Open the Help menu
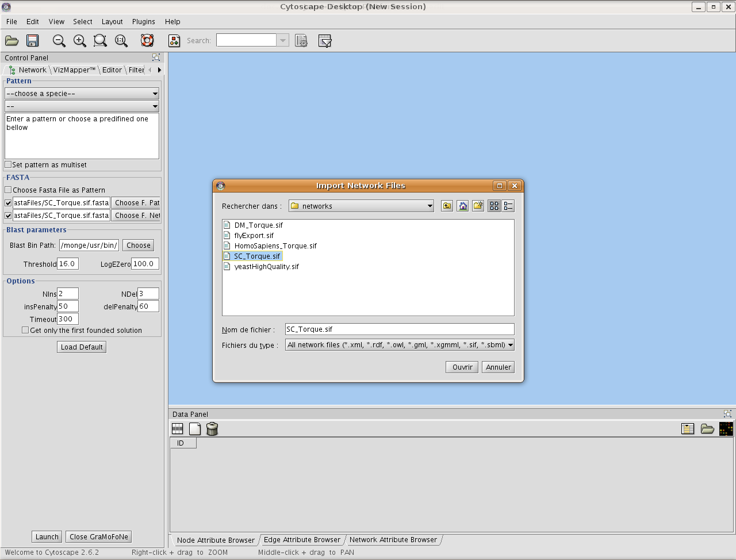 point(172,21)
